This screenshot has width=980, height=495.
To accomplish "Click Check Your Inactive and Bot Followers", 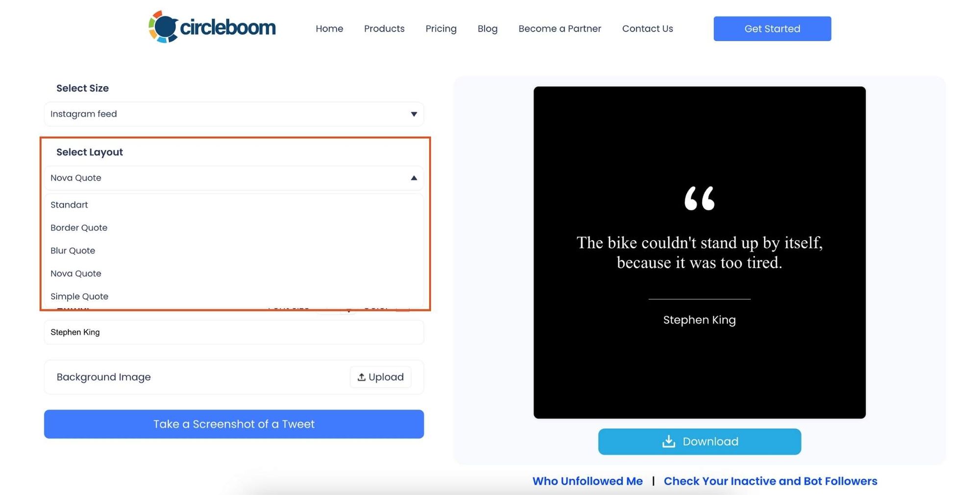I will (x=770, y=481).
